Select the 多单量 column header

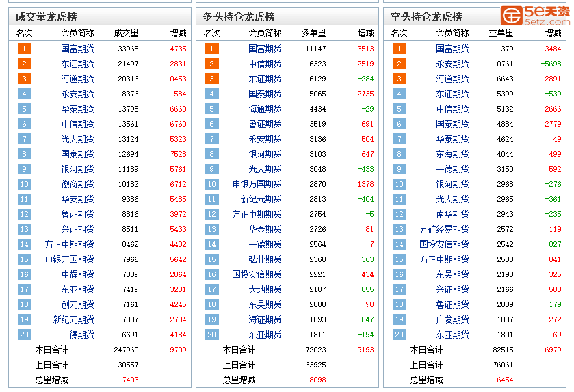(x=313, y=34)
